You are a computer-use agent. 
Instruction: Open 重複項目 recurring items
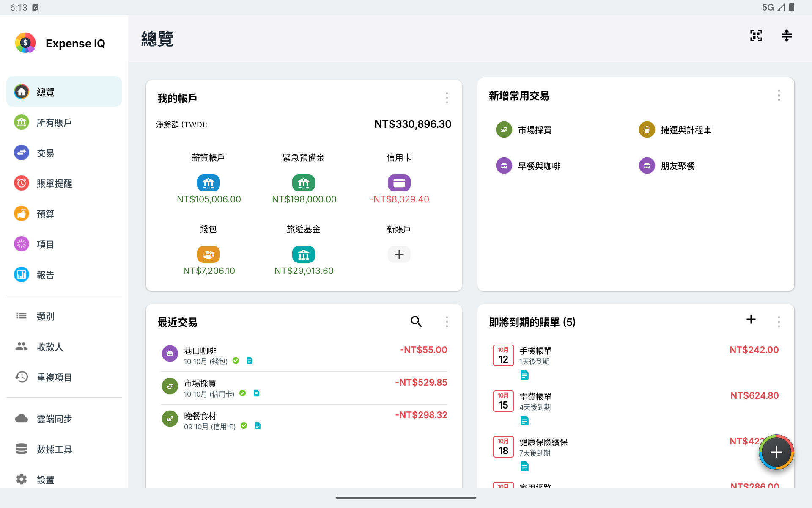(64, 377)
